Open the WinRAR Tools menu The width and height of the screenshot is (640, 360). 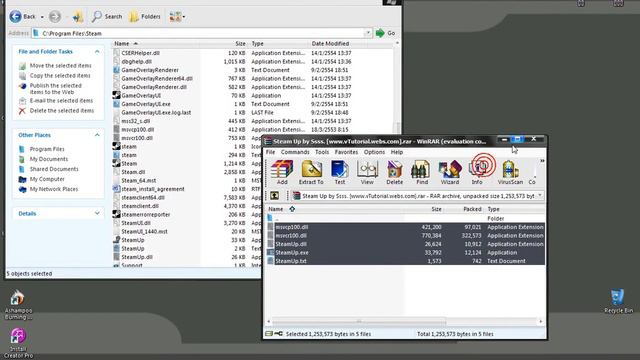[322, 152]
